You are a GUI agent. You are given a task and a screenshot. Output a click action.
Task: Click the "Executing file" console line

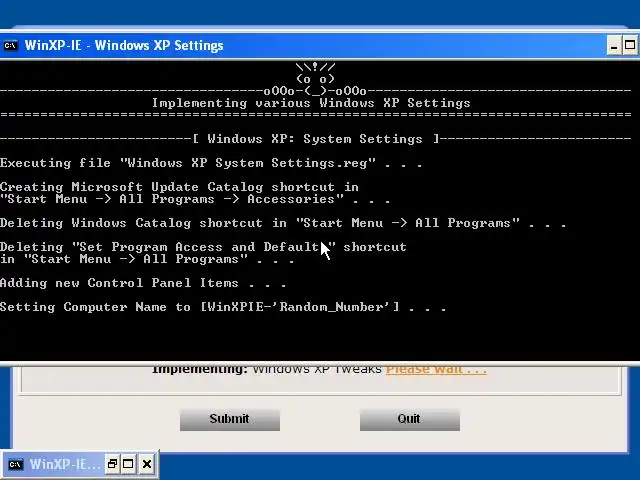pyautogui.click(x=211, y=163)
